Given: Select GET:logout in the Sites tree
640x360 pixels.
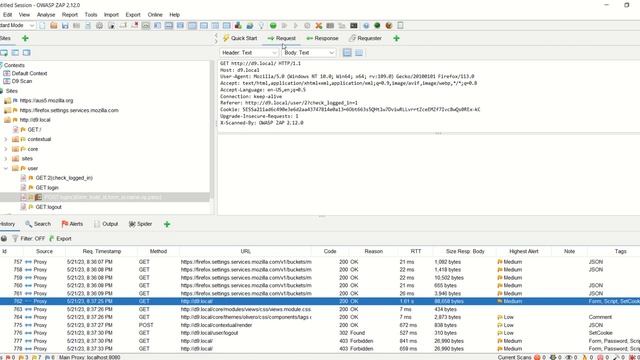Looking at the screenshot, I should [48, 207].
